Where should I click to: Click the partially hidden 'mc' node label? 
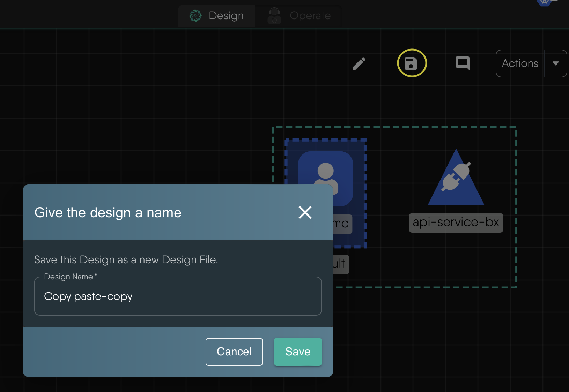point(342,224)
